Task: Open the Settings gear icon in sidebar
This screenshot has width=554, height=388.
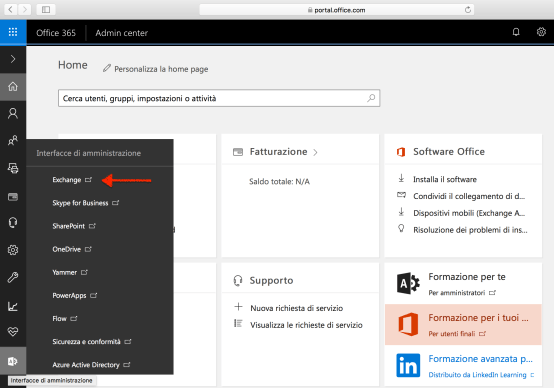Action: pyautogui.click(x=13, y=250)
